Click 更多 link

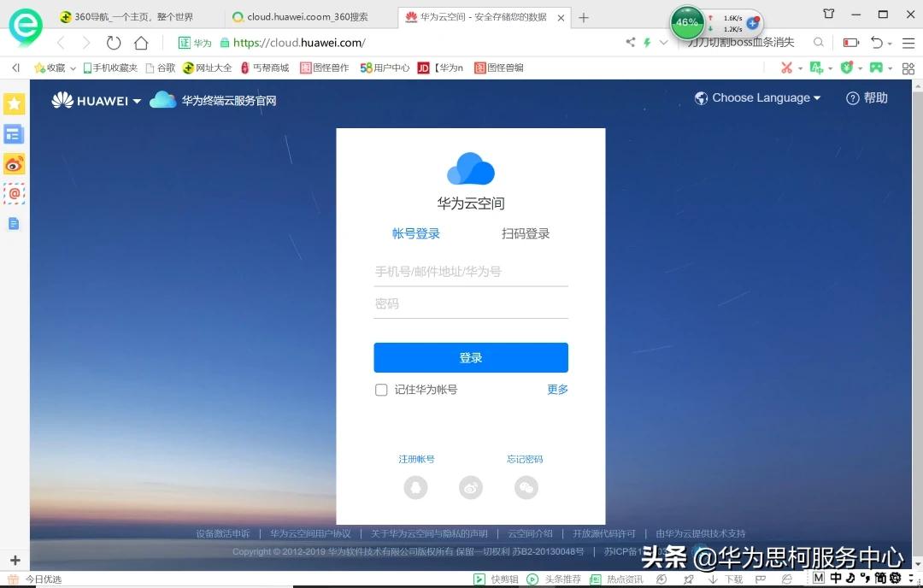[x=557, y=390]
